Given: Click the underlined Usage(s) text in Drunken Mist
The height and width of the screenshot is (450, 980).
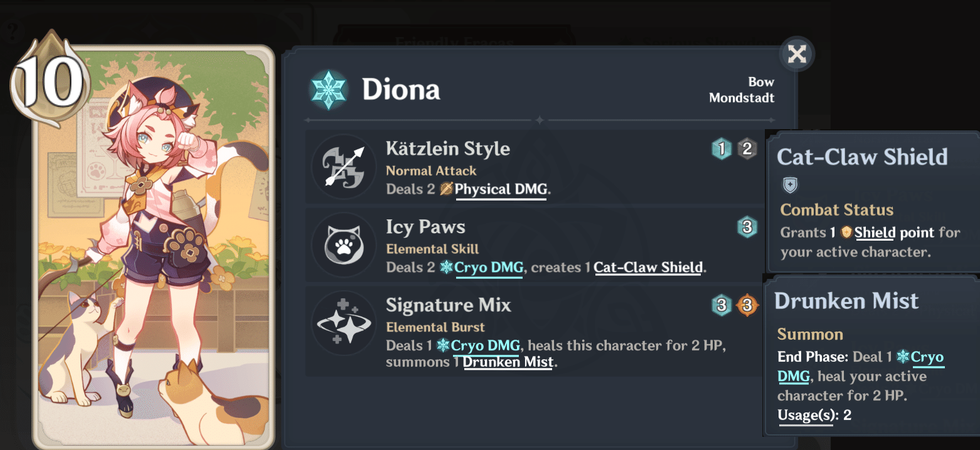Looking at the screenshot, I should click(x=805, y=414).
